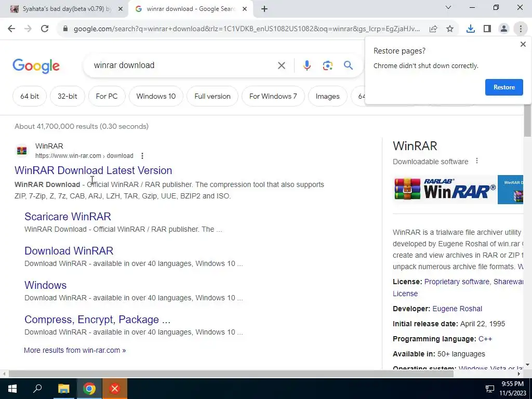Click the WinRAR favicon in first result
The width and height of the screenshot is (532, 399).
(22, 150)
